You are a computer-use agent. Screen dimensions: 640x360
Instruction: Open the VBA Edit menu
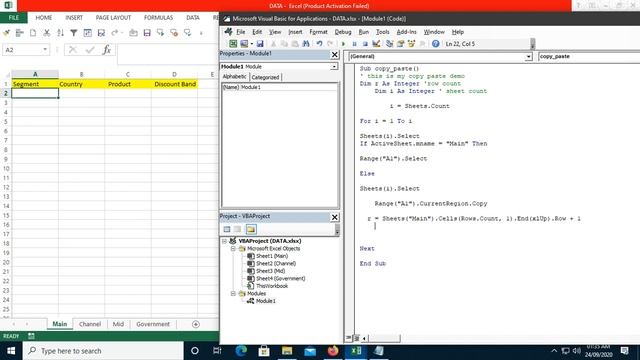coord(257,32)
